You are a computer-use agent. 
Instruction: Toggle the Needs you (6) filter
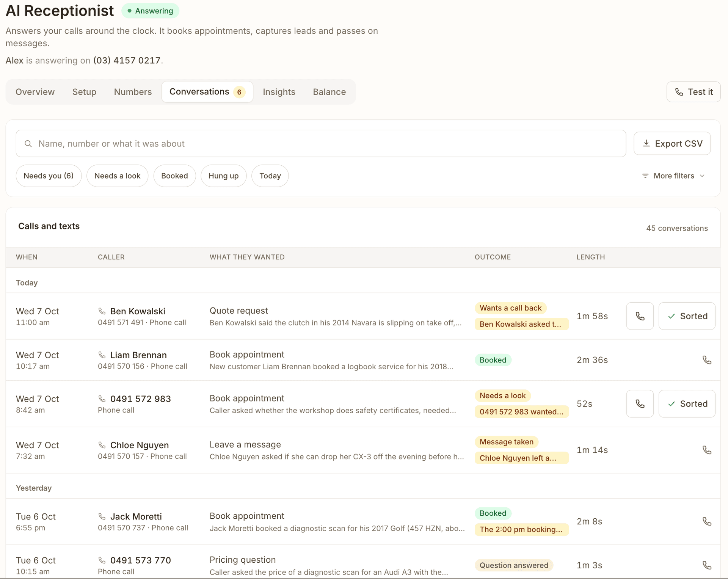[x=49, y=176]
